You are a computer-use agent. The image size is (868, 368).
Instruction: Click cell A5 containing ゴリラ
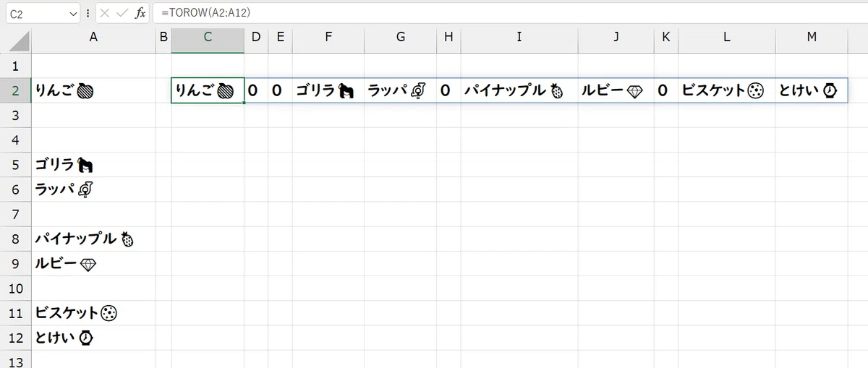pos(93,165)
